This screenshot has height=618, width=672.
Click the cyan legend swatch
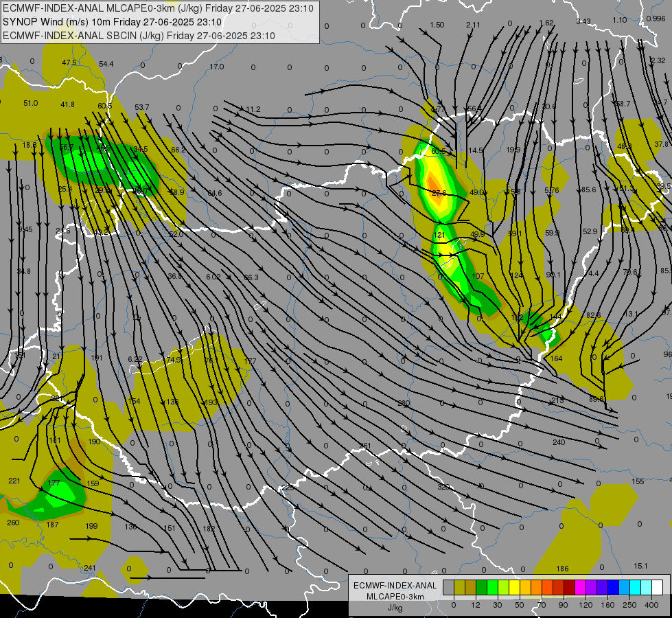click(x=636, y=588)
